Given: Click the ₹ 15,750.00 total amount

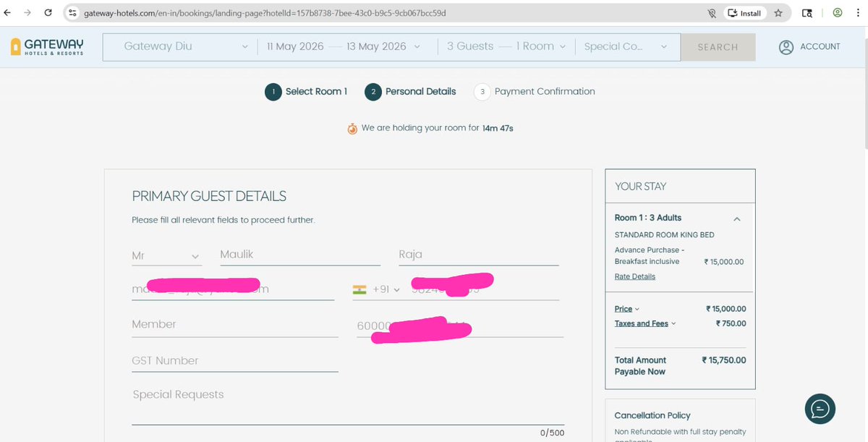Looking at the screenshot, I should [724, 360].
